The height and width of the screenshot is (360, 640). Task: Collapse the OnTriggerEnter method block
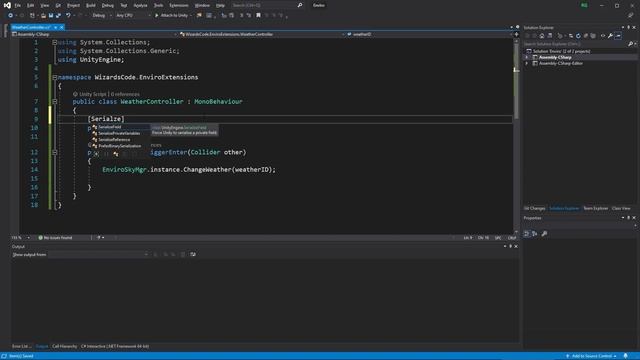click(54, 152)
